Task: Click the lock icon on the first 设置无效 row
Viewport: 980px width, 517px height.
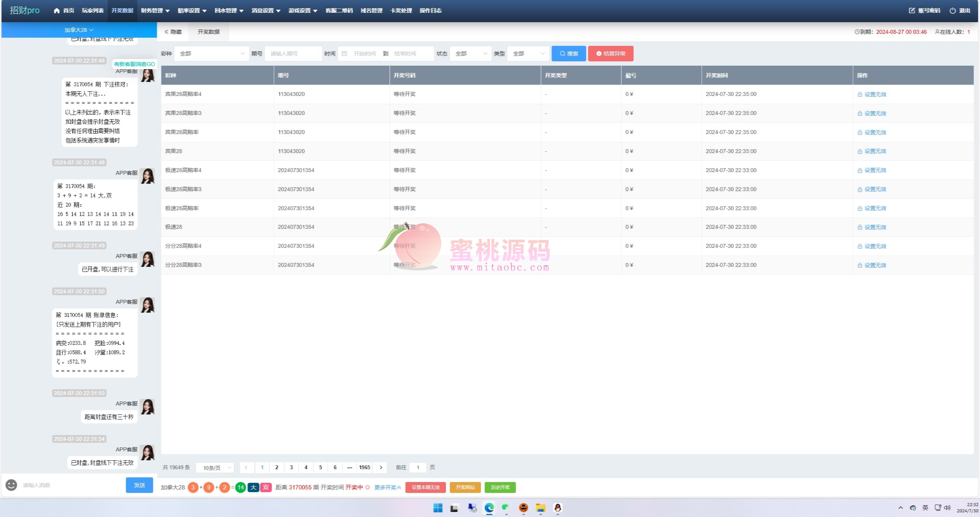Action: (859, 94)
